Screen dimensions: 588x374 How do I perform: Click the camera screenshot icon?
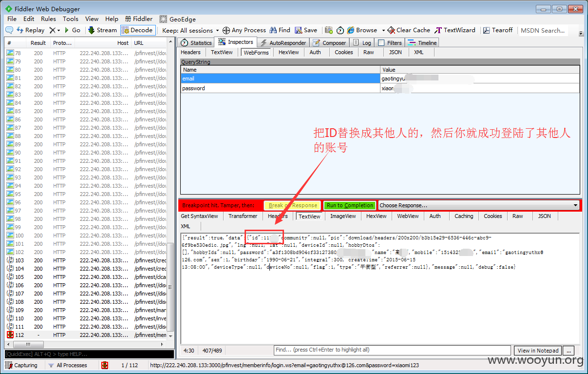(329, 30)
